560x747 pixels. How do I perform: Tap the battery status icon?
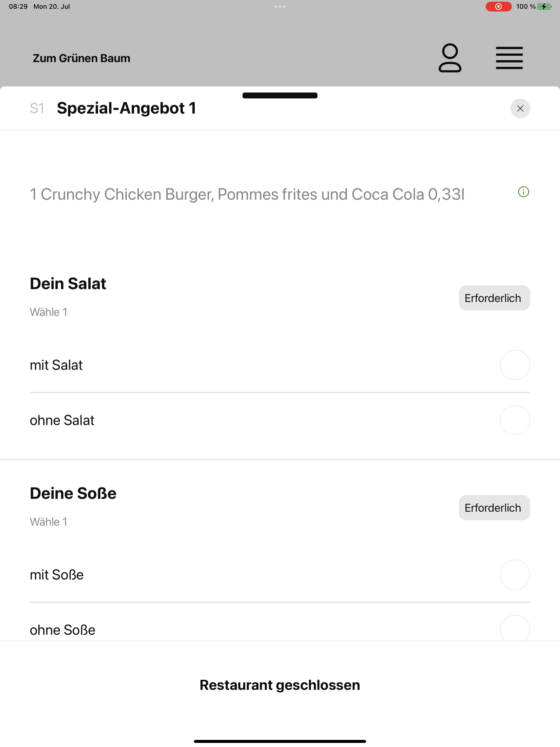tap(544, 6)
